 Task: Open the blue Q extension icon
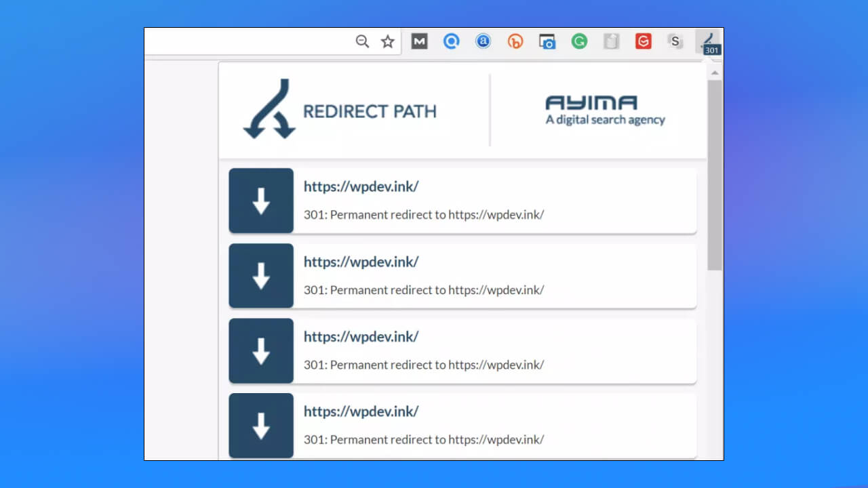[451, 42]
